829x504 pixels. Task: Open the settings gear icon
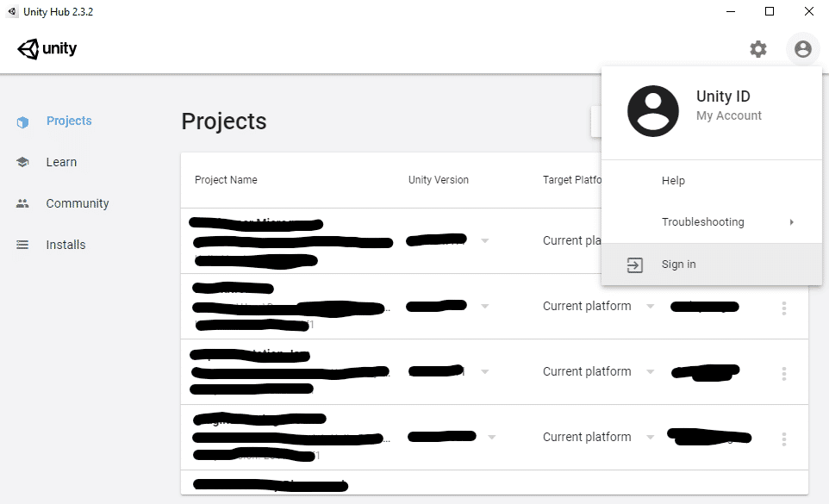(x=758, y=49)
